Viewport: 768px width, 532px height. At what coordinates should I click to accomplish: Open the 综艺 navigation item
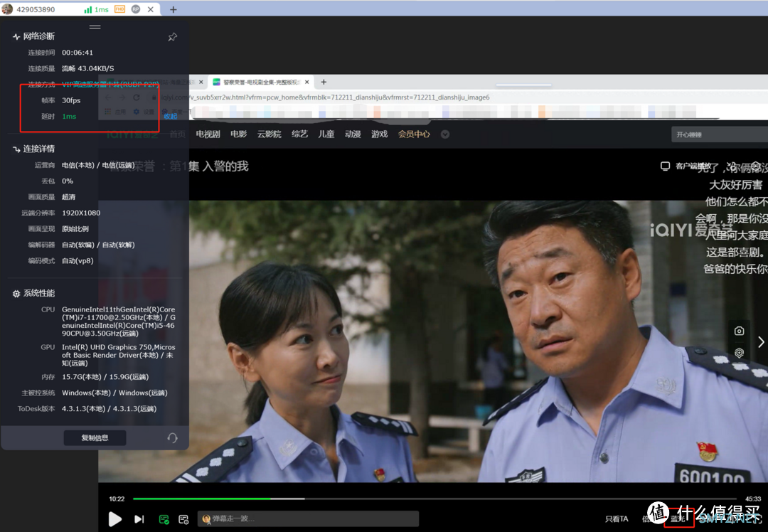(300, 134)
